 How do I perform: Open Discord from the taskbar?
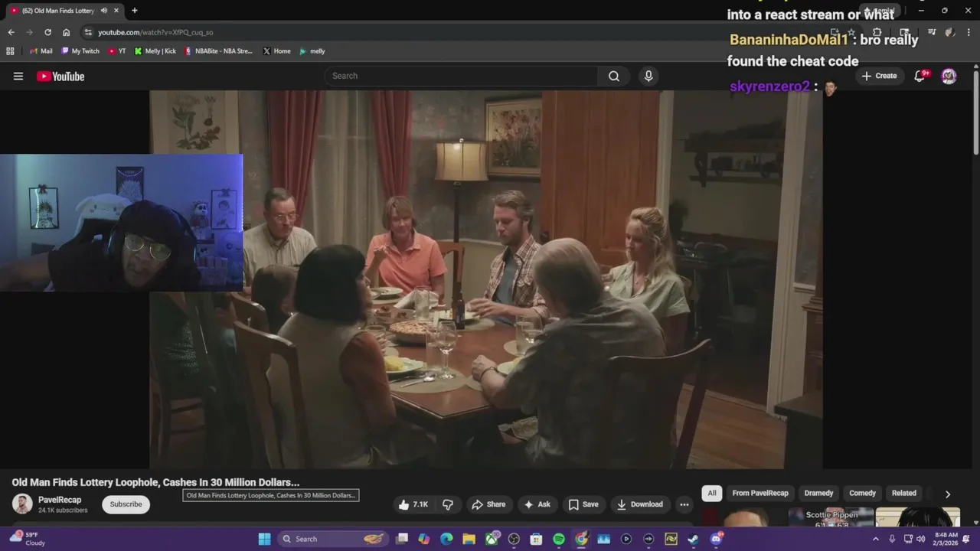click(716, 539)
